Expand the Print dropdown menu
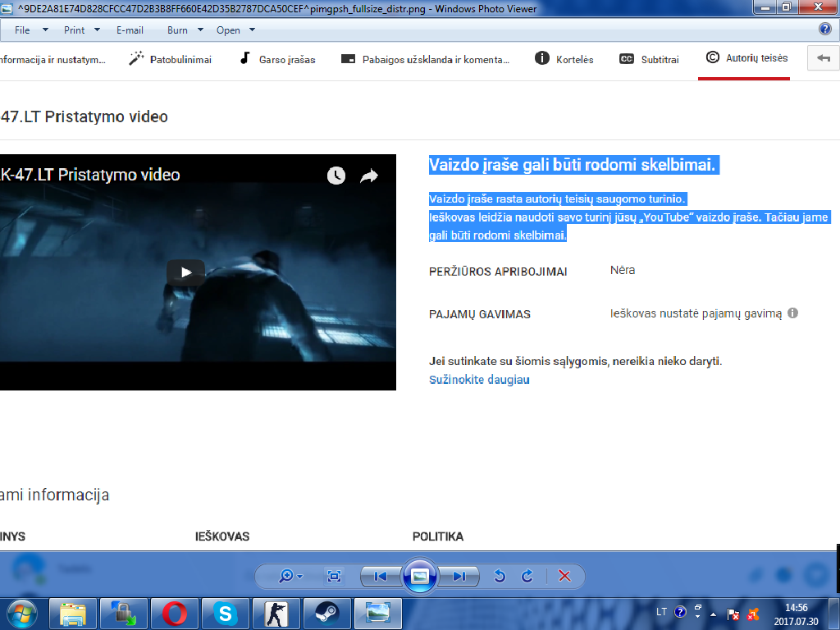840x630 pixels. click(81, 30)
